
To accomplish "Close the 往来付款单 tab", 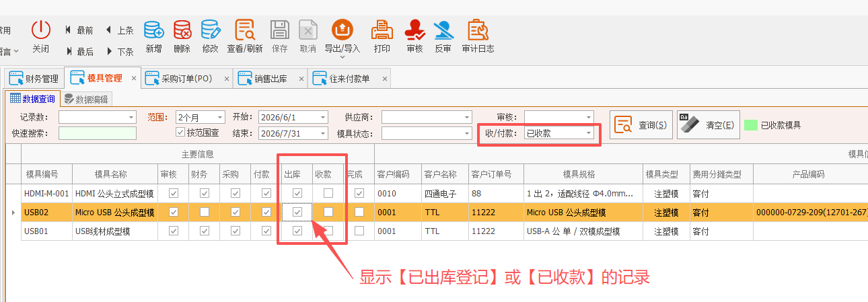I will (x=384, y=79).
